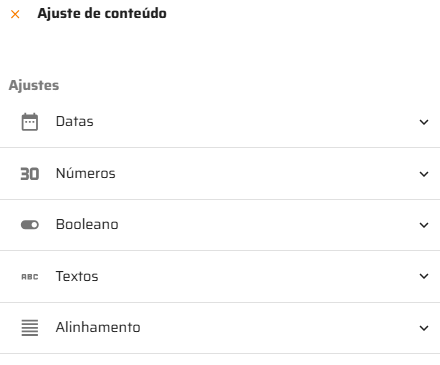Click the ABC icon beside Textos
440x365 pixels.
(x=30, y=277)
